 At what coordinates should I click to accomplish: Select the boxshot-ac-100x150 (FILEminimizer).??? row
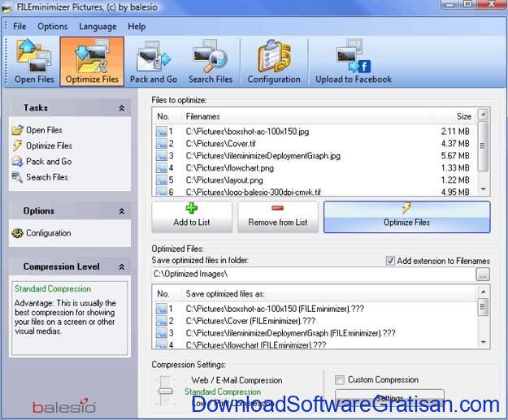(314, 309)
